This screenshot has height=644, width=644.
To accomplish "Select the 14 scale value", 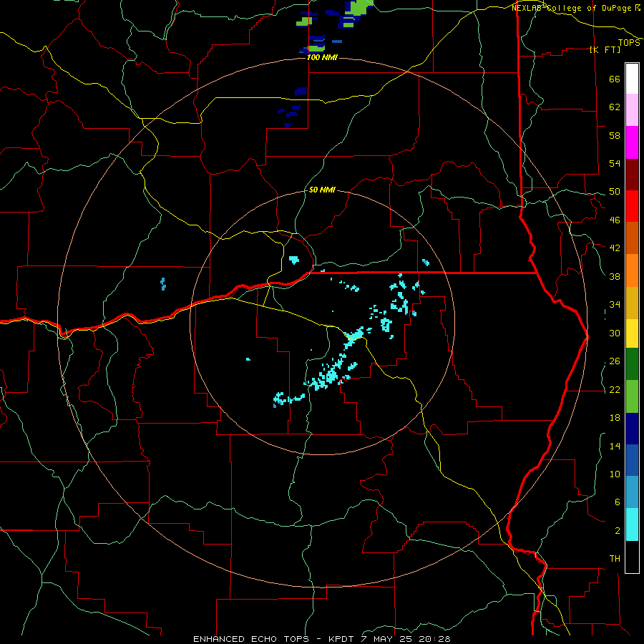I will pyautogui.click(x=615, y=446).
